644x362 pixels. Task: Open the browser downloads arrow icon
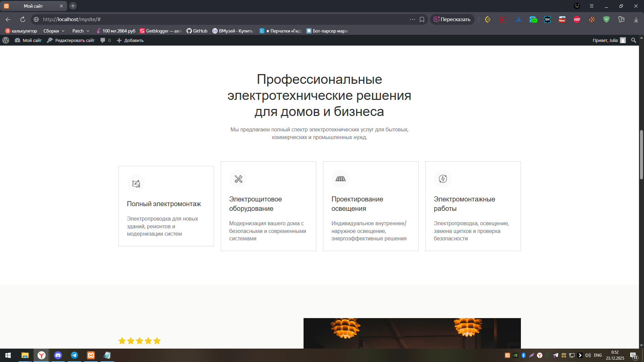[636, 19]
